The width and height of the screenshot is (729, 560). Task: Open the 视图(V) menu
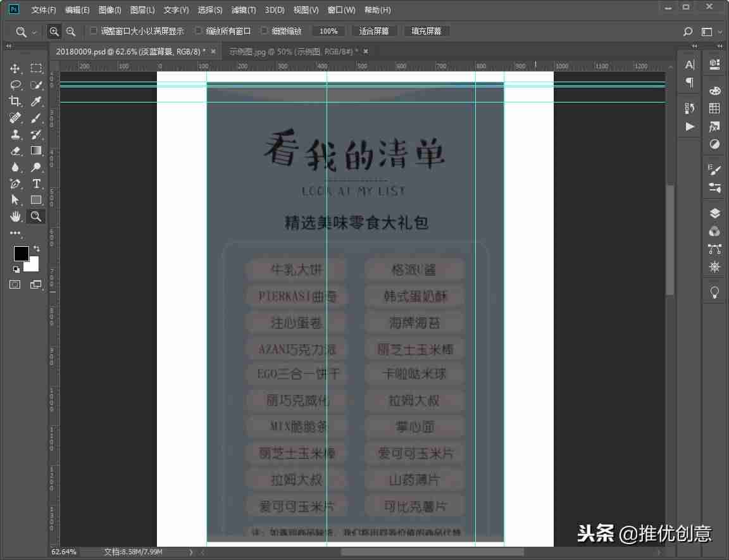(306, 9)
